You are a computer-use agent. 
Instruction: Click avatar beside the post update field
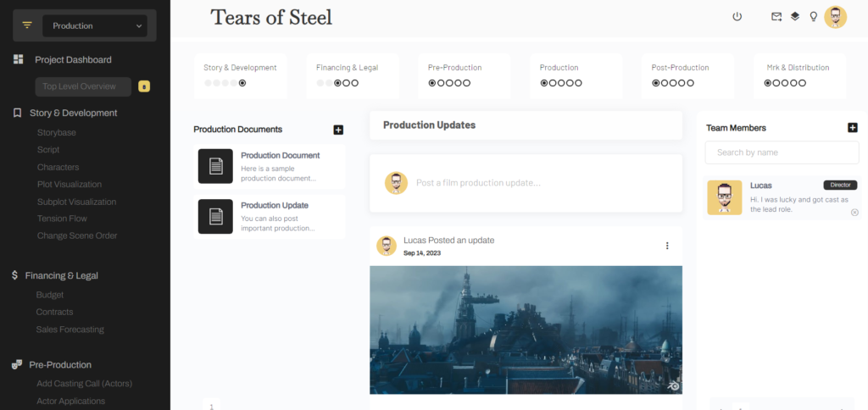coord(396,183)
